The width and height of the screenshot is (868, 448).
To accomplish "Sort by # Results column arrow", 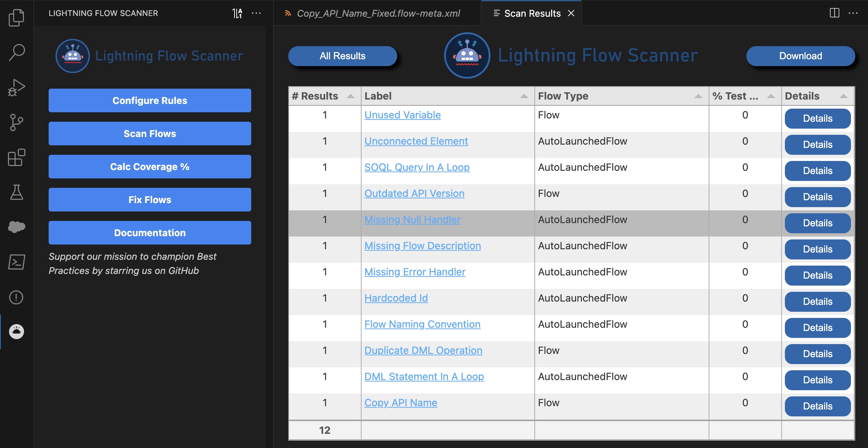I will coord(350,96).
